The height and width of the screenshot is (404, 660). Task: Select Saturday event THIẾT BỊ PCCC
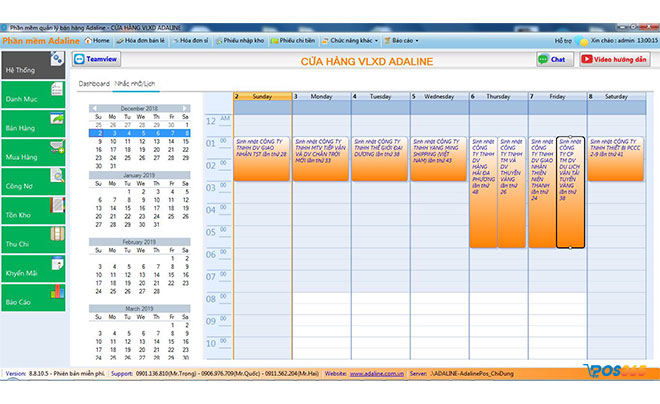click(615, 159)
